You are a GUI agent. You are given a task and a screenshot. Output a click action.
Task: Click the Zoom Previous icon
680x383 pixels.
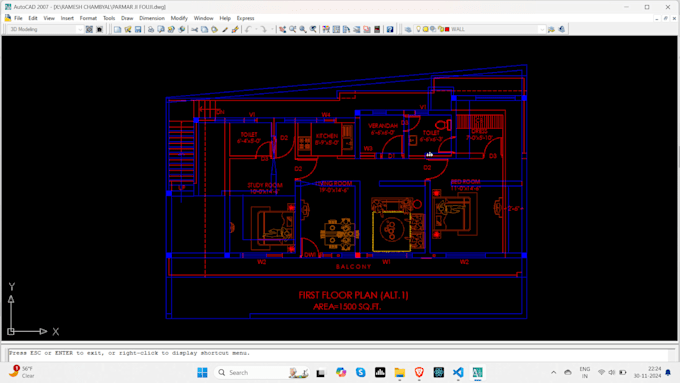313,29
